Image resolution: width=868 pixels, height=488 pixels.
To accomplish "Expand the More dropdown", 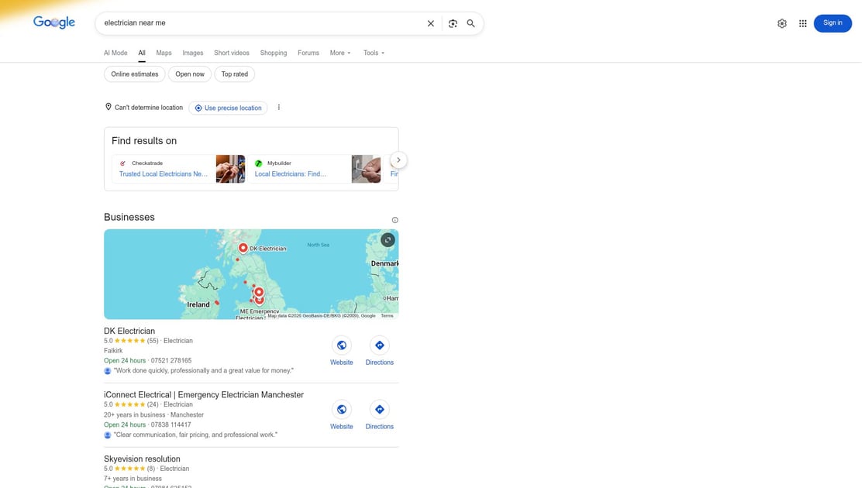I will click(x=340, y=53).
